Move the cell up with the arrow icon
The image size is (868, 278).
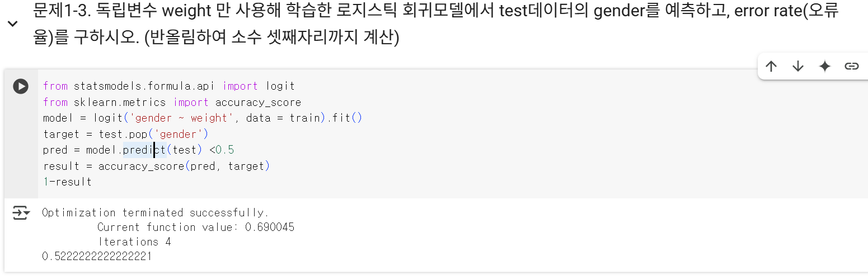click(771, 67)
